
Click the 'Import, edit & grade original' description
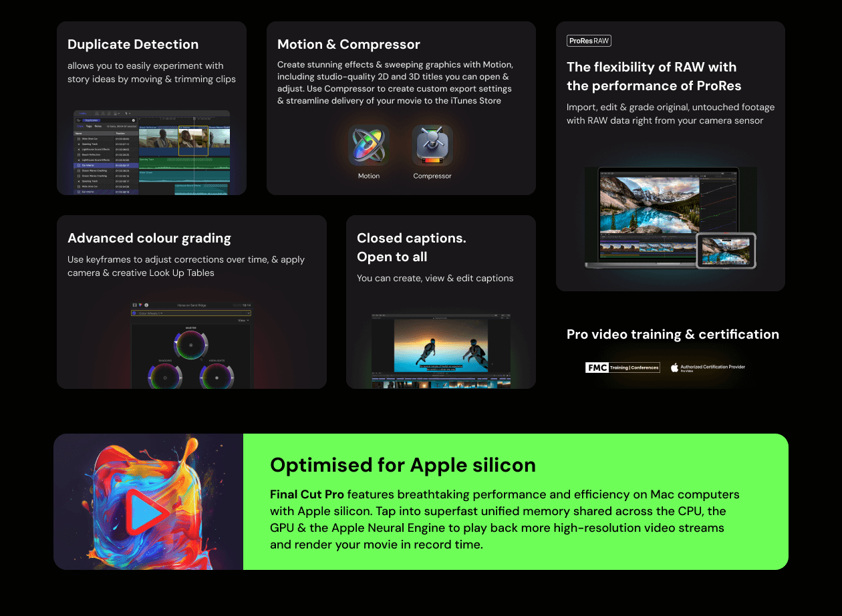click(x=670, y=114)
